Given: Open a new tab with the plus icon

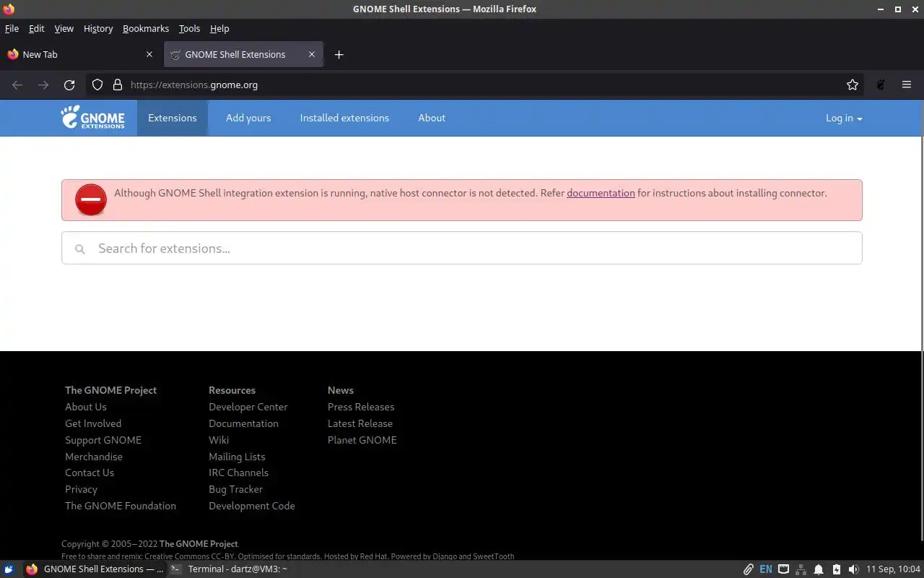Looking at the screenshot, I should (339, 54).
